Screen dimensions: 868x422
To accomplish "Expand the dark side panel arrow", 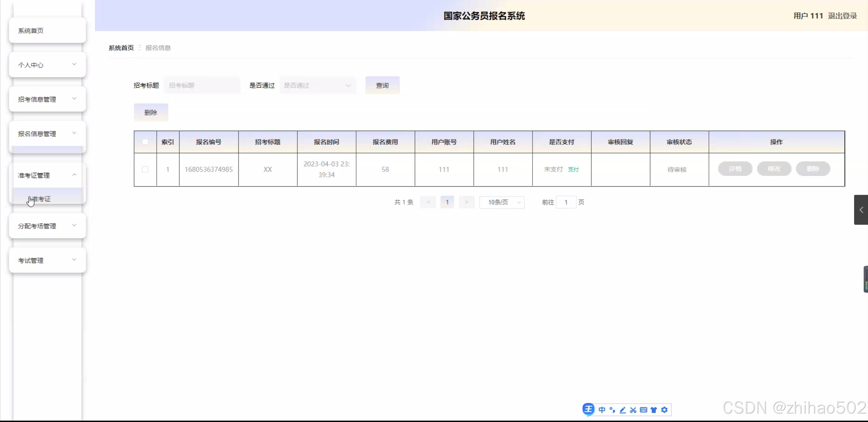I will click(x=861, y=210).
